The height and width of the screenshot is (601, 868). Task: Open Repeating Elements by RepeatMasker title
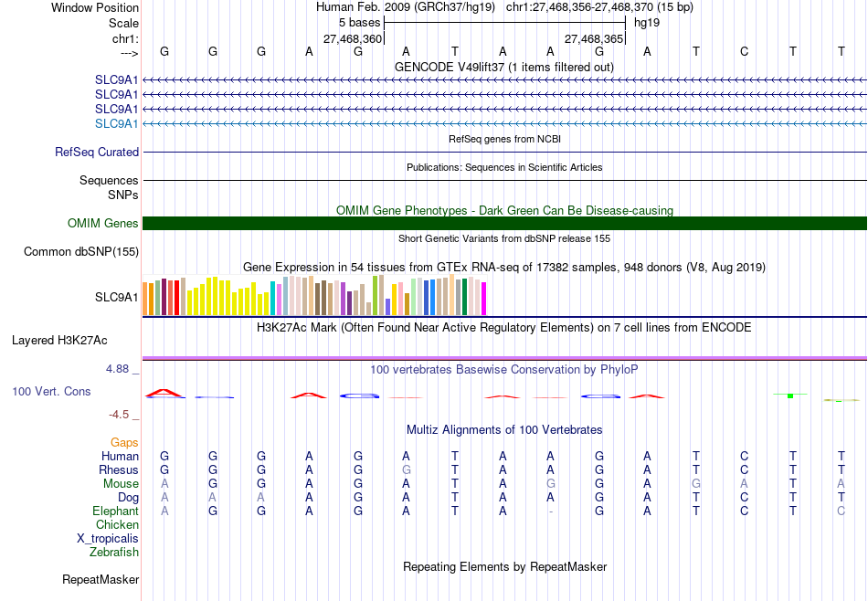pos(504,566)
